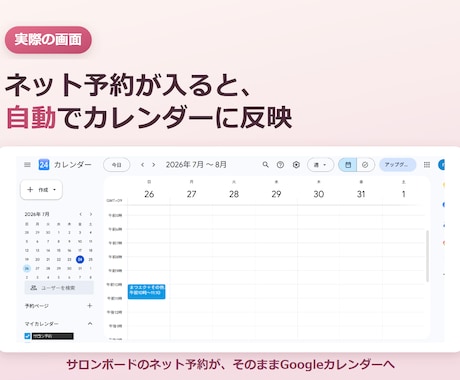Click the ユーザーを検索 people search field

59,288
